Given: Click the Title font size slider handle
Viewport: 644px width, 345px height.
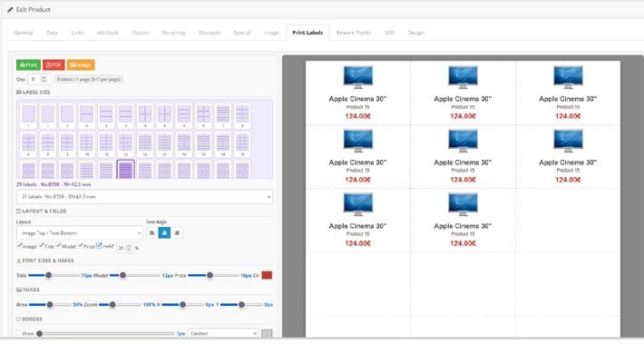Looking at the screenshot, I should tap(48, 275).
